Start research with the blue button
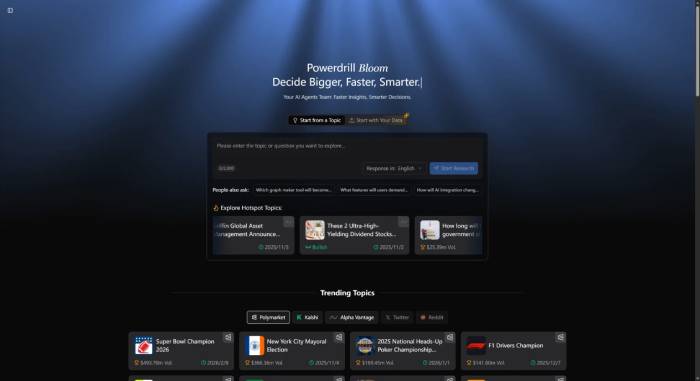The width and height of the screenshot is (700, 381). 454,168
